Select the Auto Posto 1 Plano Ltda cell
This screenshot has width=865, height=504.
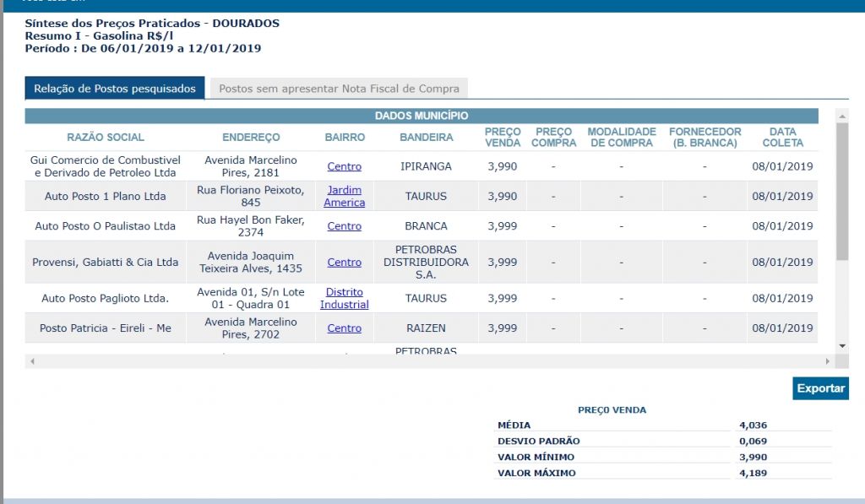tap(106, 197)
